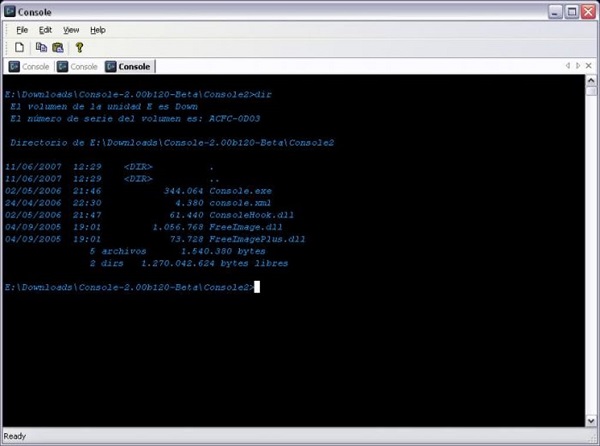Click the scrollbar up arrow
This screenshot has width=600, height=446.
(589, 82)
